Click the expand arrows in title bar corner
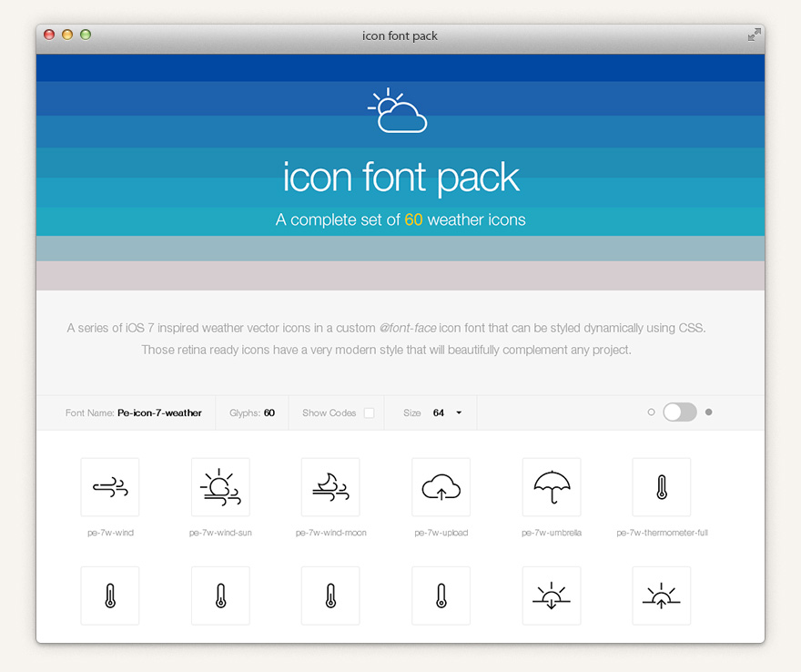The width and height of the screenshot is (801, 672). click(754, 35)
